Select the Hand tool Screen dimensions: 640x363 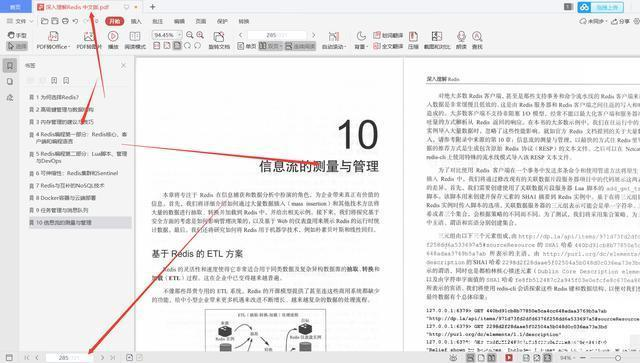point(17,35)
